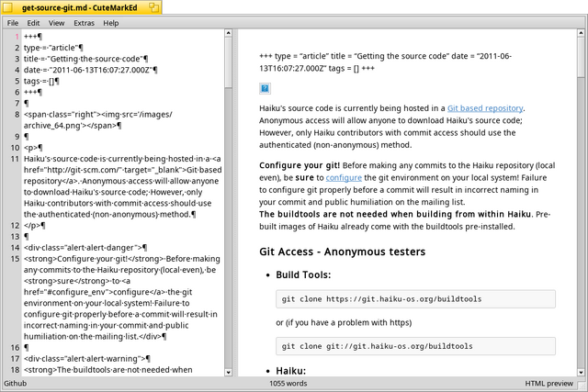Screen dimensions: 588x392
Task: Click the '<div class="alert alert-warning">' editor line
Action: [87, 359]
